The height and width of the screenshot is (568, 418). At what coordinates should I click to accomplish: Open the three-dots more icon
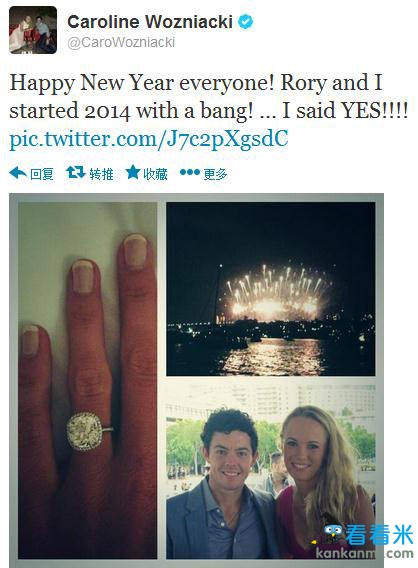pyautogui.click(x=189, y=172)
